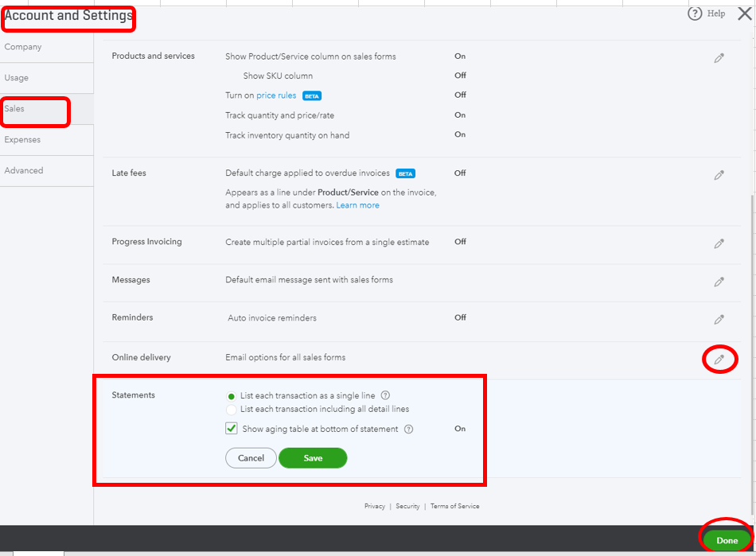Click the Help text link

point(716,14)
